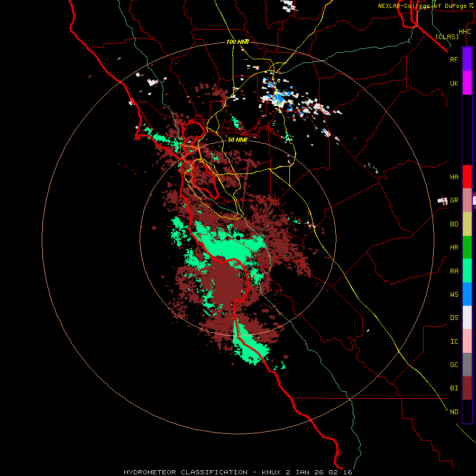
Task: Click the RF purple legend swatch
Action: pyautogui.click(x=467, y=59)
